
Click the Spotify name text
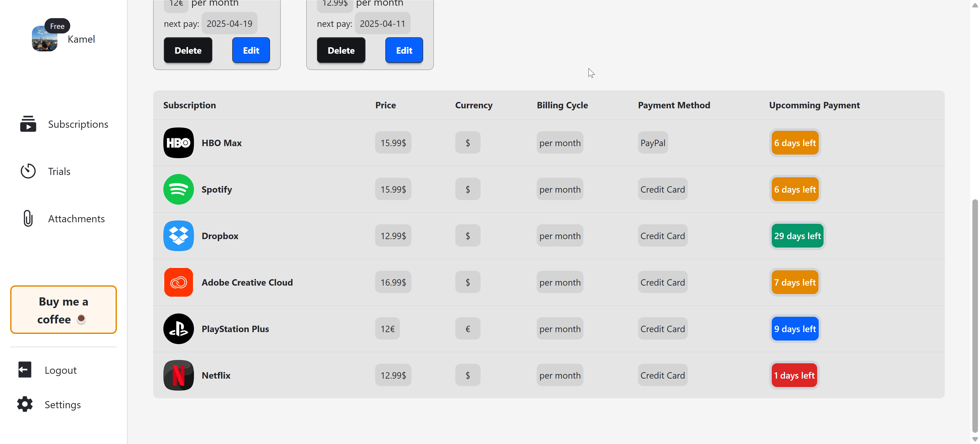pos(216,189)
